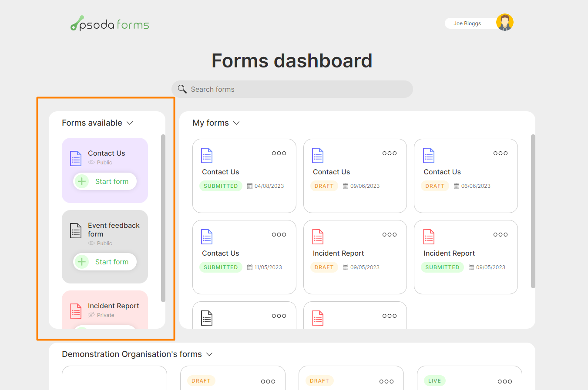588x390 pixels.
Task: Click the Private eye icon under Incident Report
Action: [x=91, y=315]
